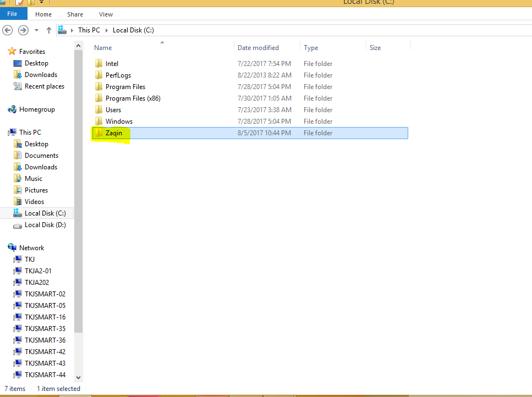Viewport: 532px width, 397px height.
Task: Go back with the Back arrow button
Action: 8,30
